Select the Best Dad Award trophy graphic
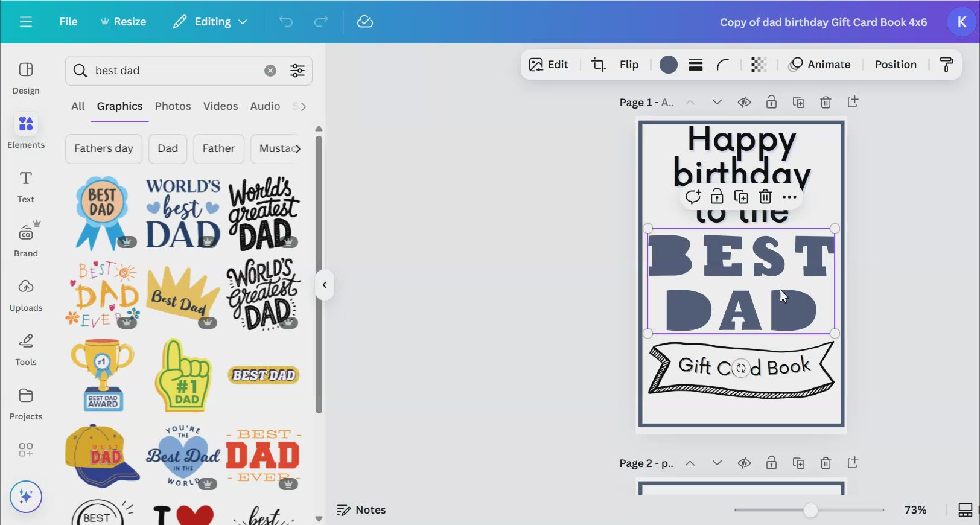The width and height of the screenshot is (980, 525). (103, 375)
